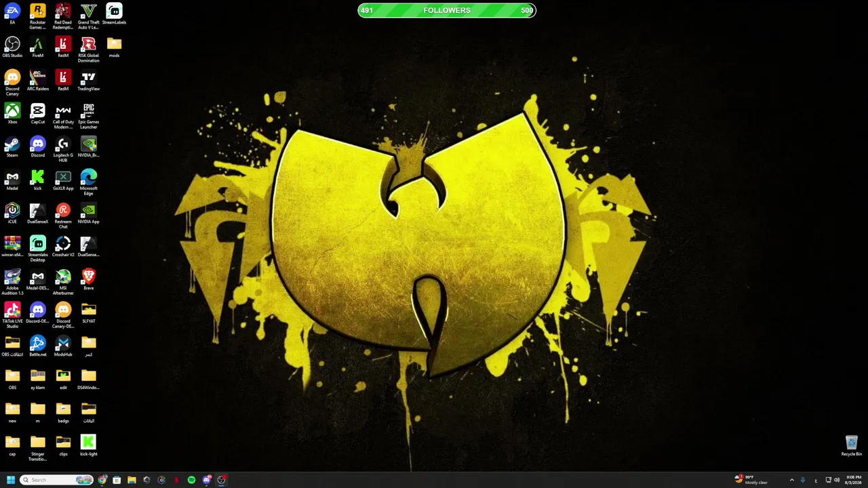Click the Medal desktop icon

[12, 180]
